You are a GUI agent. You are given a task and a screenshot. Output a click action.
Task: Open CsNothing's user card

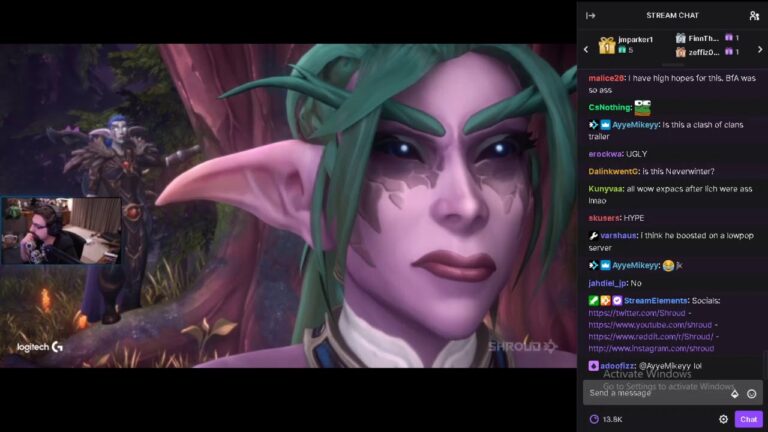coord(610,107)
